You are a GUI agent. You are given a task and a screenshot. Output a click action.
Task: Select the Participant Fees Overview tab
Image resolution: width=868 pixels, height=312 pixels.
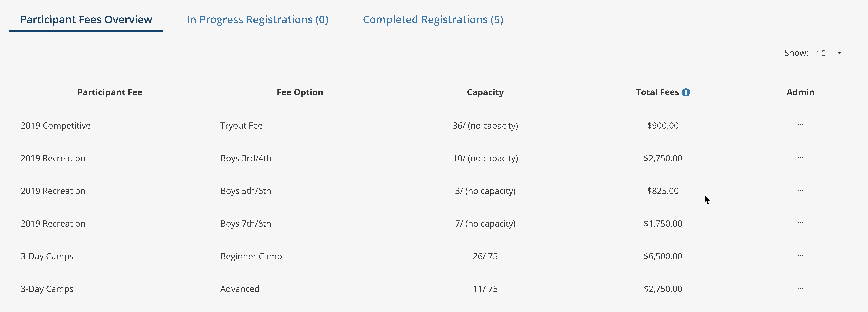(x=86, y=20)
